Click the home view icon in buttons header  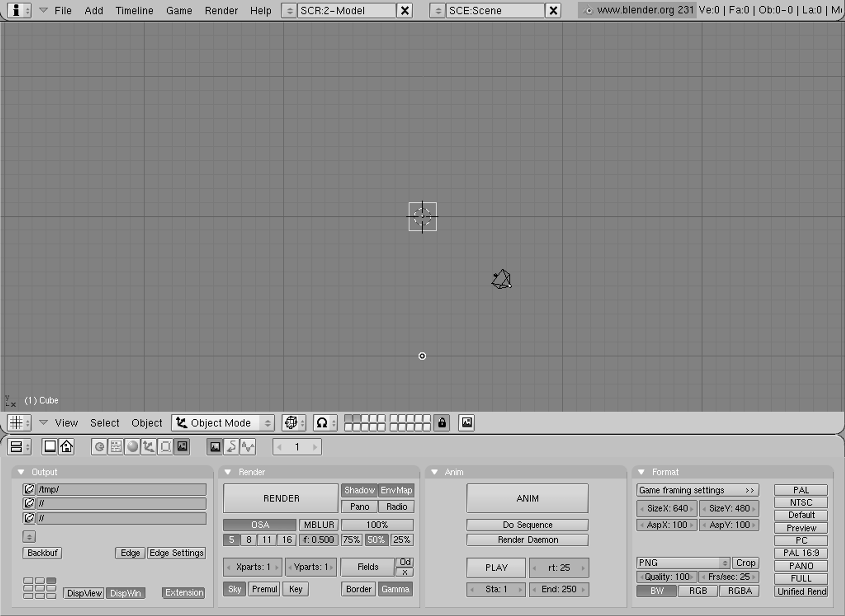(x=66, y=447)
